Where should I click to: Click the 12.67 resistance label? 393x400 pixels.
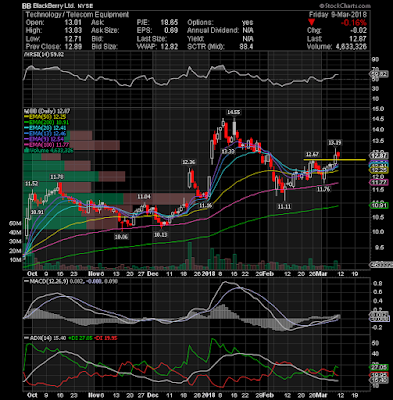click(312, 154)
